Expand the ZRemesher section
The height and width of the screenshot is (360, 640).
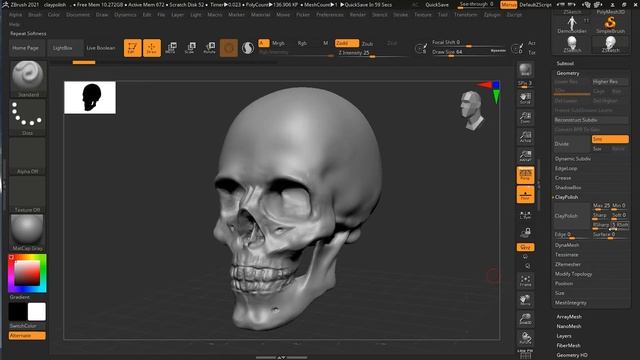pos(568,264)
